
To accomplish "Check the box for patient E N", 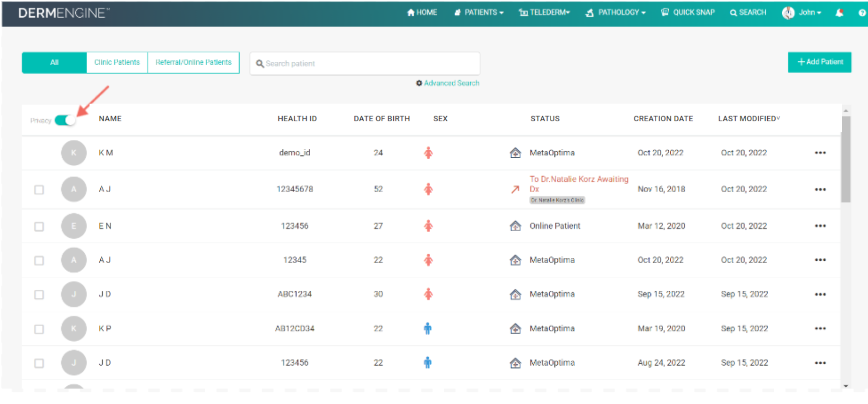I will click(x=39, y=227).
